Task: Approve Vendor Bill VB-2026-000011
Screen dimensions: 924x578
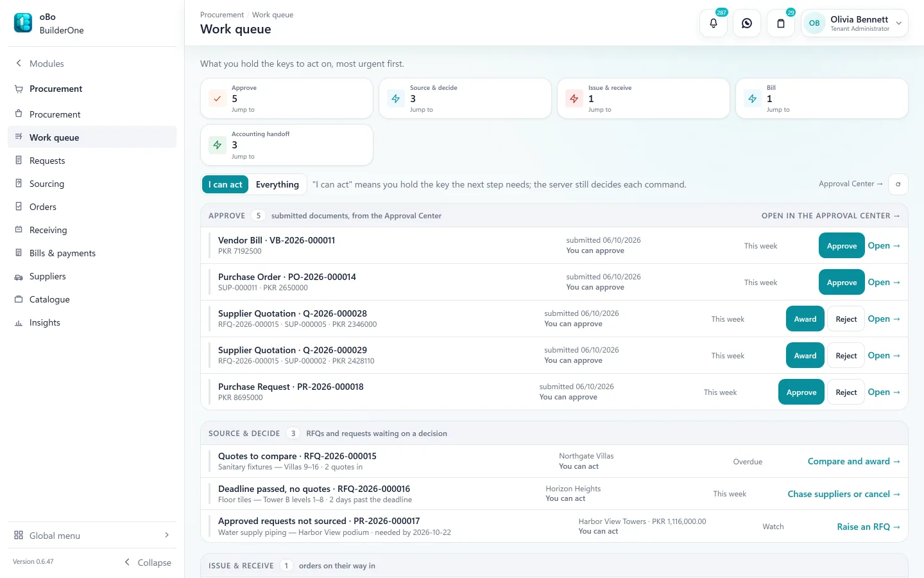Action: click(842, 246)
